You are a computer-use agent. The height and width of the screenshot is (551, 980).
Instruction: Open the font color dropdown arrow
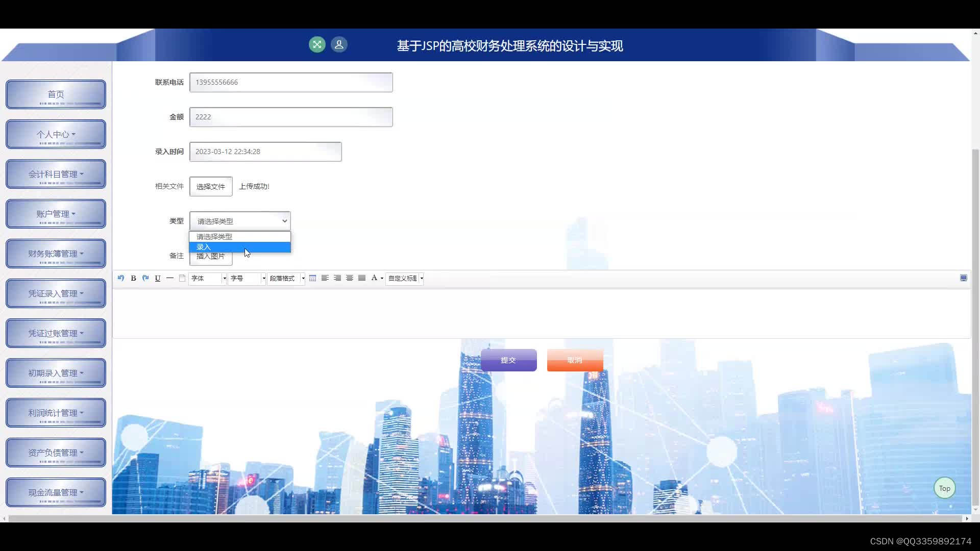(x=382, y=279)
